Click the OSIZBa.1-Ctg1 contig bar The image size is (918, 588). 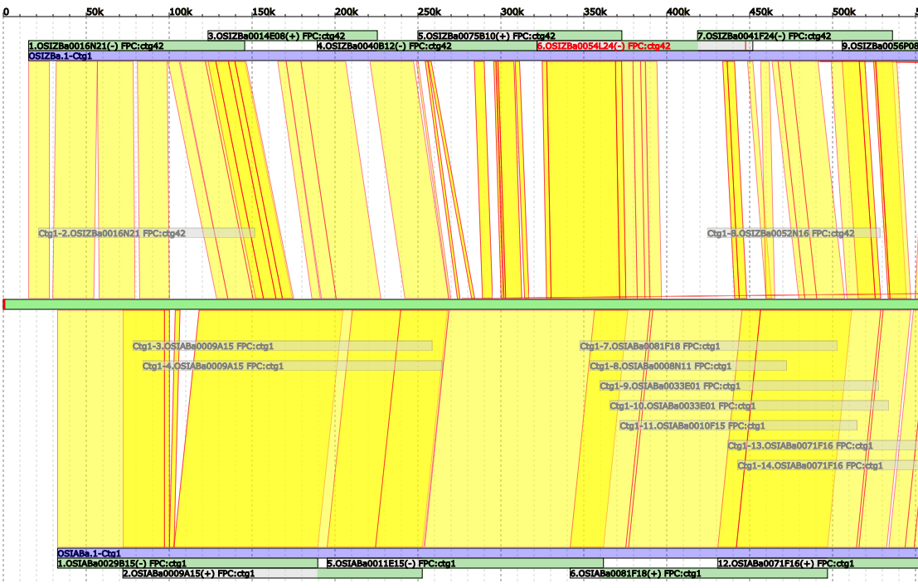coord(249,56)
